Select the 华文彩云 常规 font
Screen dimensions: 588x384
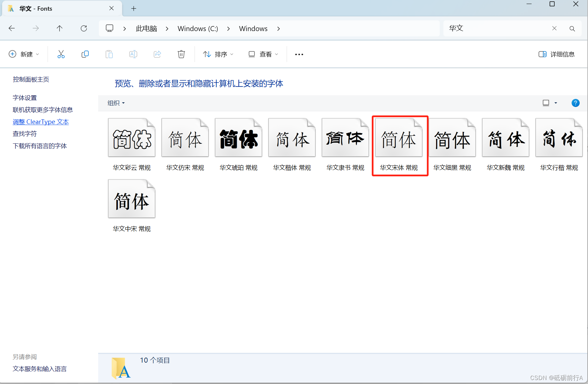pos(132,145)
